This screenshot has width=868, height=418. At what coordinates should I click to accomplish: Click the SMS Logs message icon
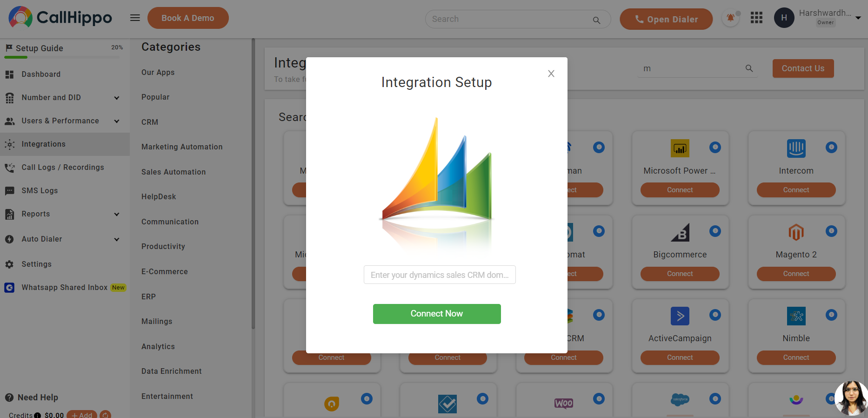[9, 191]
